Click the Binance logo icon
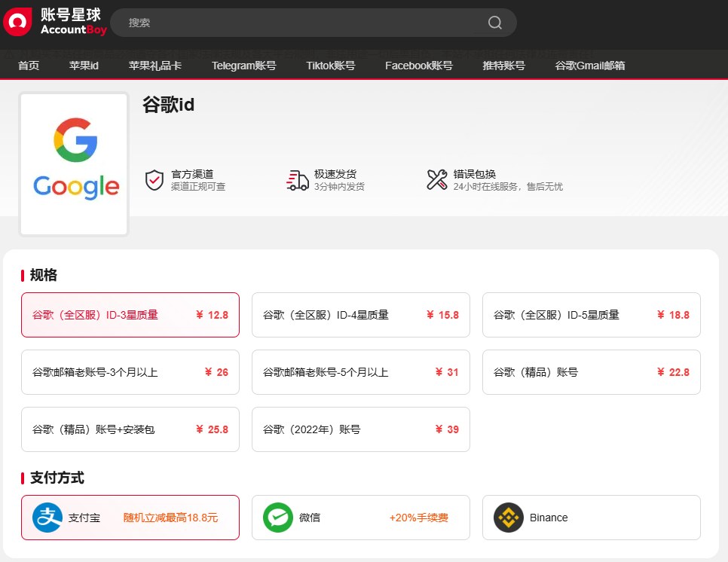The width and height of the screenshot is (728, 562). 509,518
